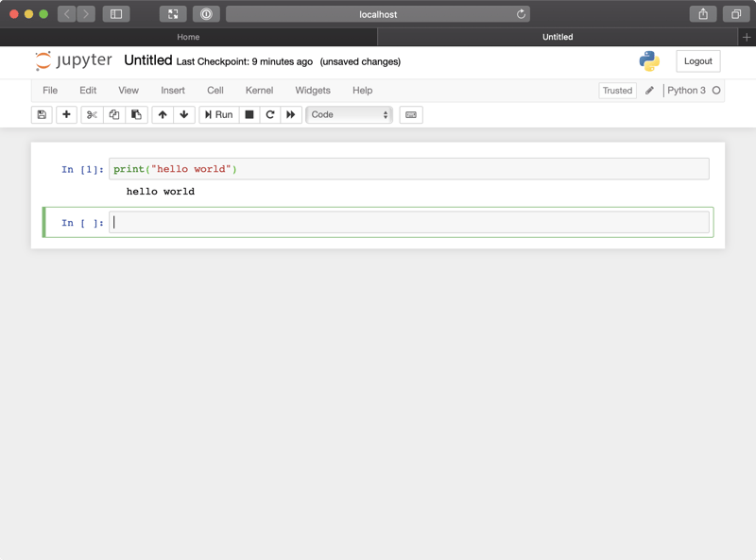
Task: Run the selected cell
Action: (219, 114)
